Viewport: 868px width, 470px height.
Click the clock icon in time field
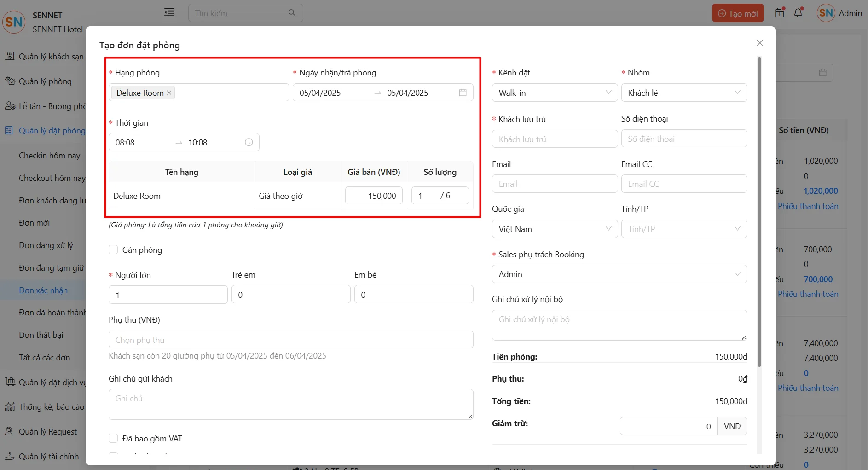pyautogui.click(x=249, y=142)
